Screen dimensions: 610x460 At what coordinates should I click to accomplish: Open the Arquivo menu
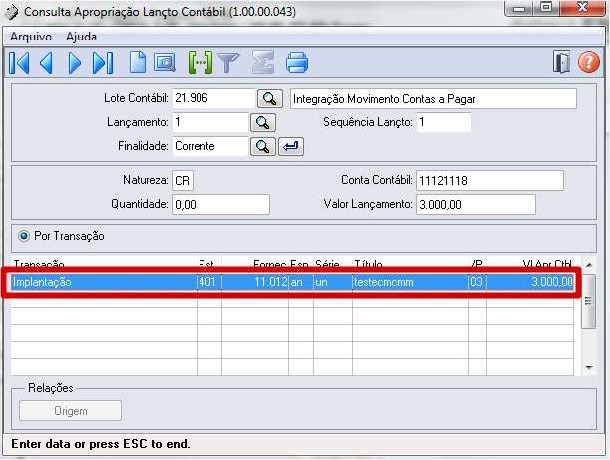pyautogui.click(x=31, y=37)
